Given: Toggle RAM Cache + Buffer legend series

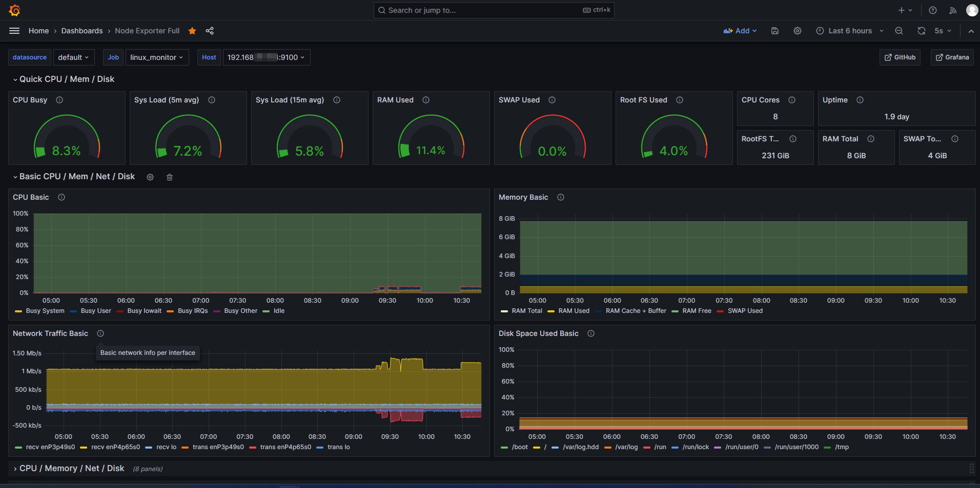Looking at the screenshot, I should pyautogui.click(x=636, y=311).
